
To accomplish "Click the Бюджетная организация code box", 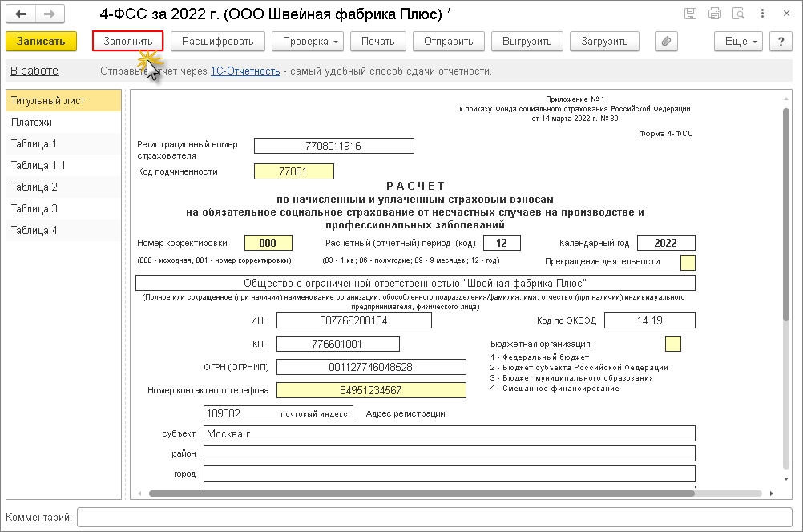I will click(x=673, y=344).
